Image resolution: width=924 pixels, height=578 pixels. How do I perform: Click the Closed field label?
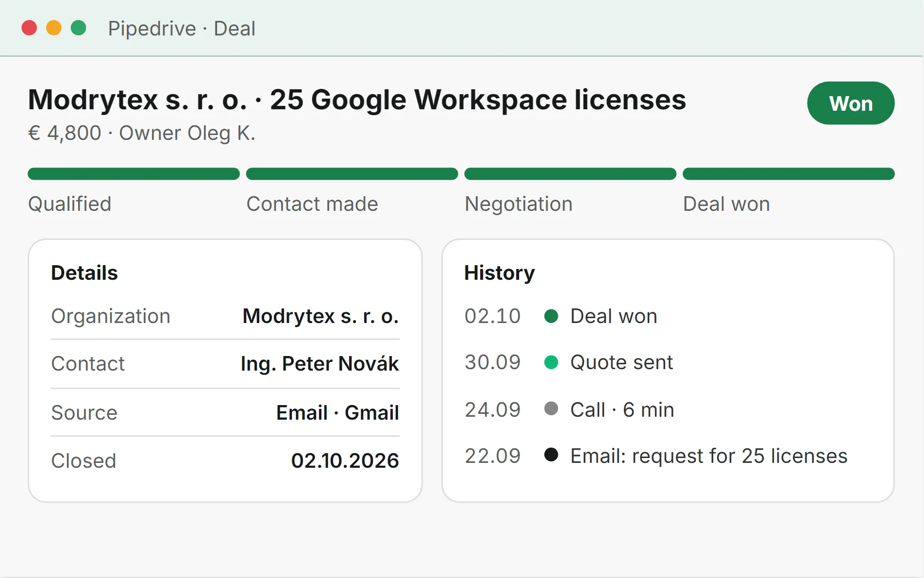[84, 461]
